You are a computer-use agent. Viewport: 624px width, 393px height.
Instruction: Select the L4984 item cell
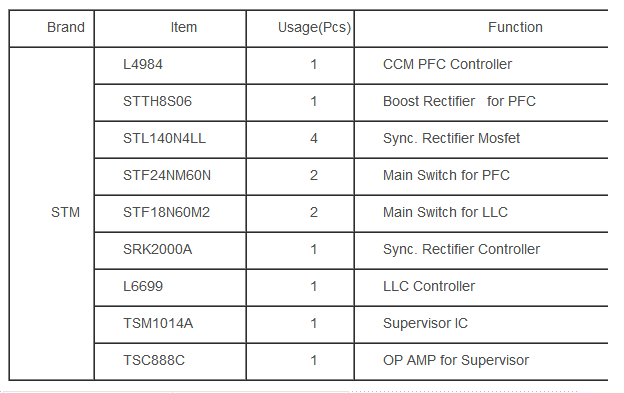[x=170, y=66]
